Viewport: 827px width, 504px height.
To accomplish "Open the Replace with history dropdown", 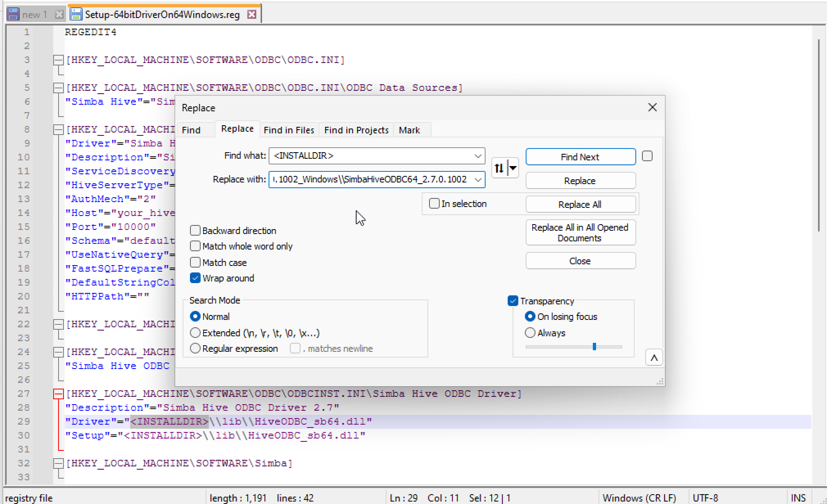I will 478,180.
